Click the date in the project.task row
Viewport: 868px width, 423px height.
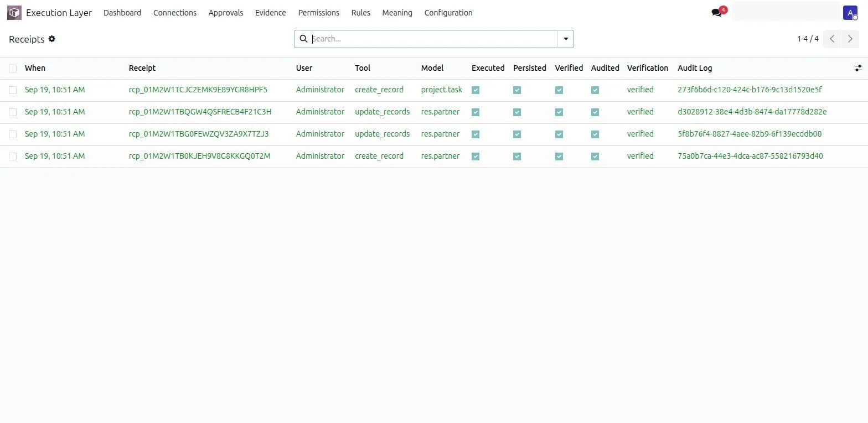55,90
